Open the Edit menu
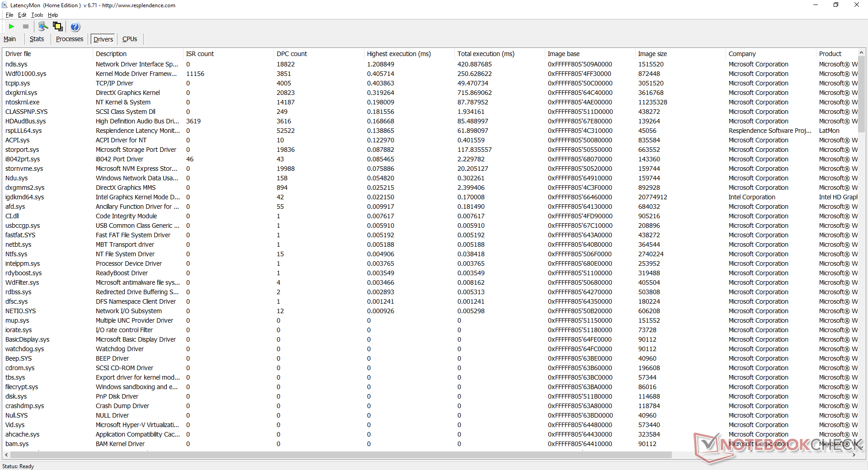Screen dimensions: 868x470 [x=22, y=15]
